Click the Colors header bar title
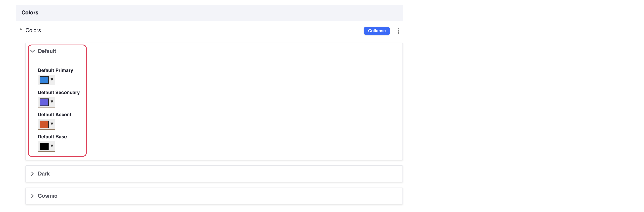 30,13
